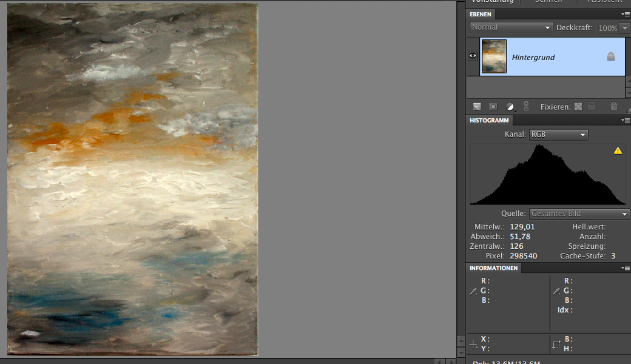Viewport: 631px width, 364px height.
Task: Open the Normal blend mode dropdown
Action: click(511, 27)
